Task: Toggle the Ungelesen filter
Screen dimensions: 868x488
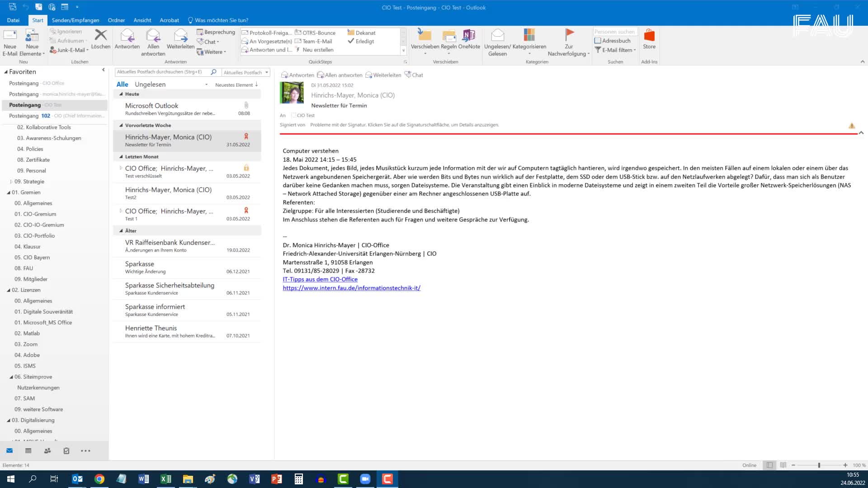Action: pos(150,84)
